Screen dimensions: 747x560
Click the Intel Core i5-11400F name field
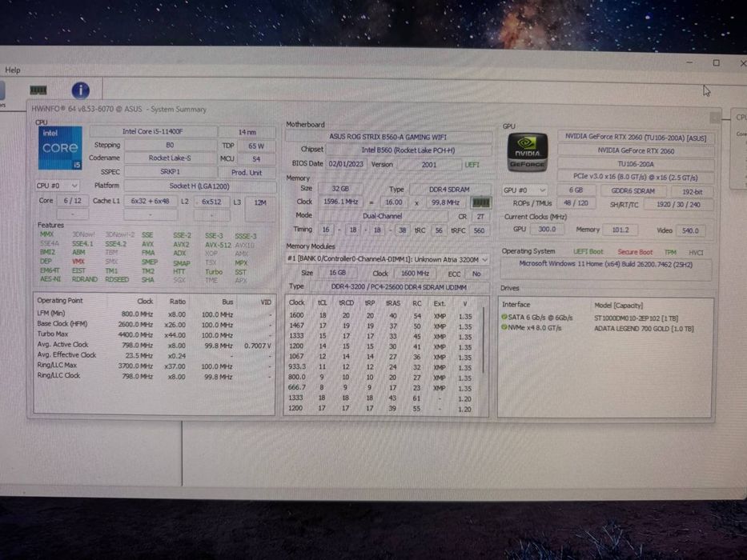point(153,131)
